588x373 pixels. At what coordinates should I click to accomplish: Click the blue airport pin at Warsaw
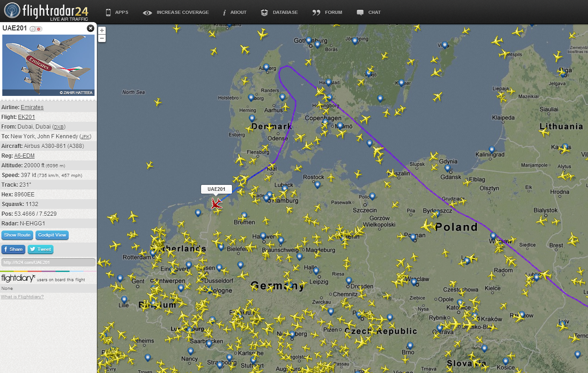pyautogui.click(x=493, y=236)
